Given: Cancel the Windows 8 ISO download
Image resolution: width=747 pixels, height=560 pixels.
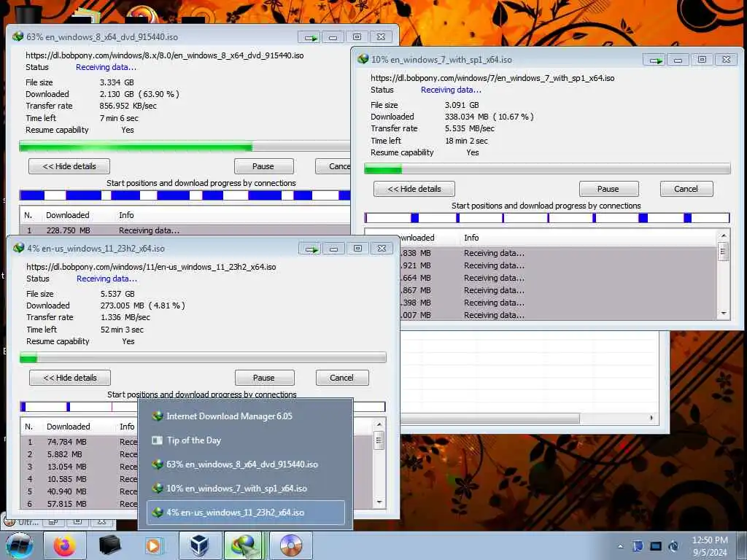Looking at the screenshot, I should point(333,166).
